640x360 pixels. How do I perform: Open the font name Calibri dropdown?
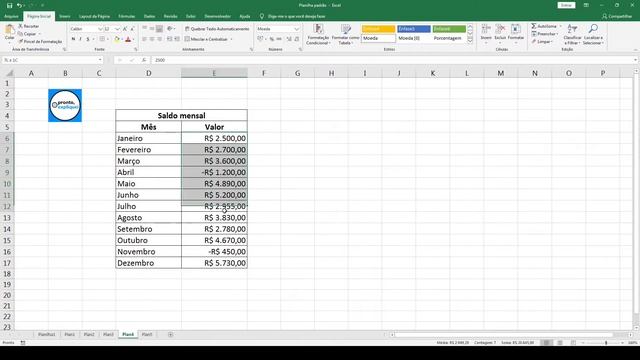100,29
